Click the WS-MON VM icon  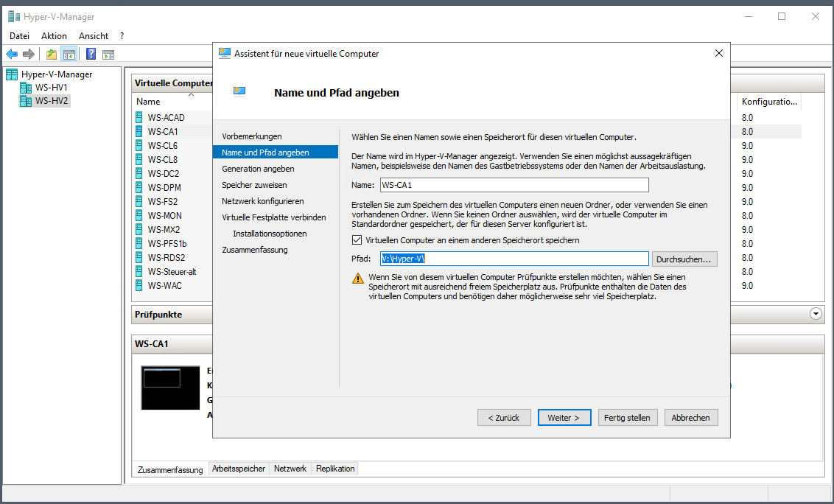139,216
